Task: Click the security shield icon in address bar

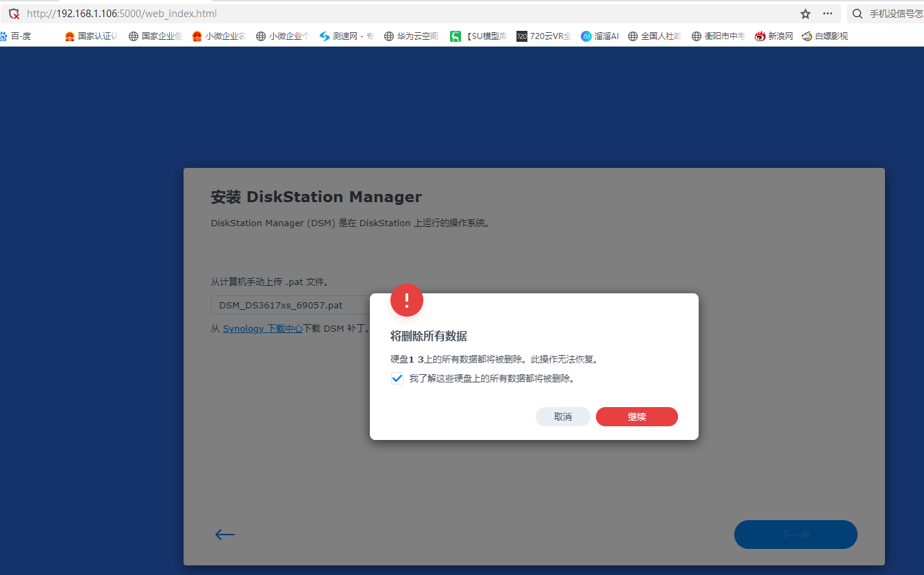Action: point(14,14)
